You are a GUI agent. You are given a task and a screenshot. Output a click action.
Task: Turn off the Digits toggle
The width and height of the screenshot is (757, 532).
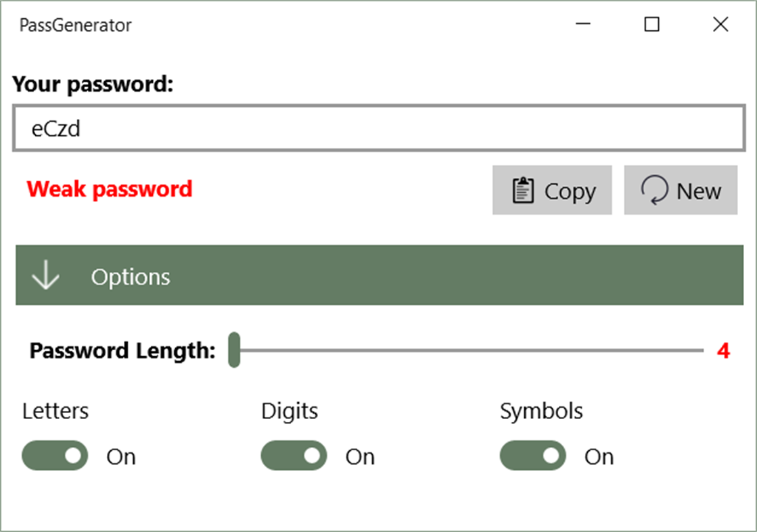[294, 456]
